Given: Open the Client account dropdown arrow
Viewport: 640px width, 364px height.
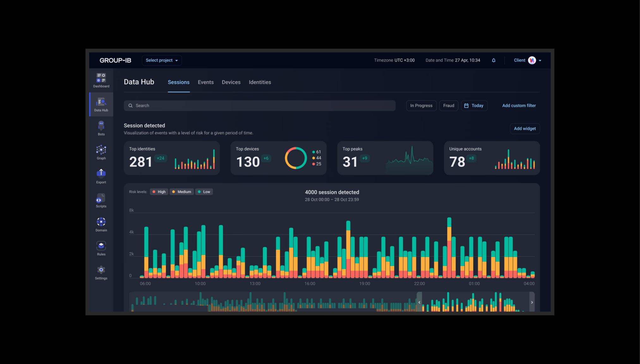Looking at the screenshot, I should [540, 61].
